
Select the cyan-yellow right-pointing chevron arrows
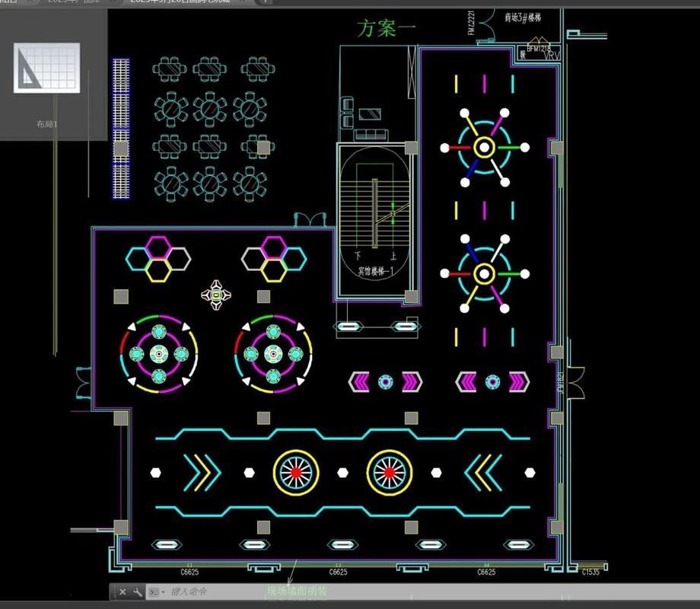202,473
